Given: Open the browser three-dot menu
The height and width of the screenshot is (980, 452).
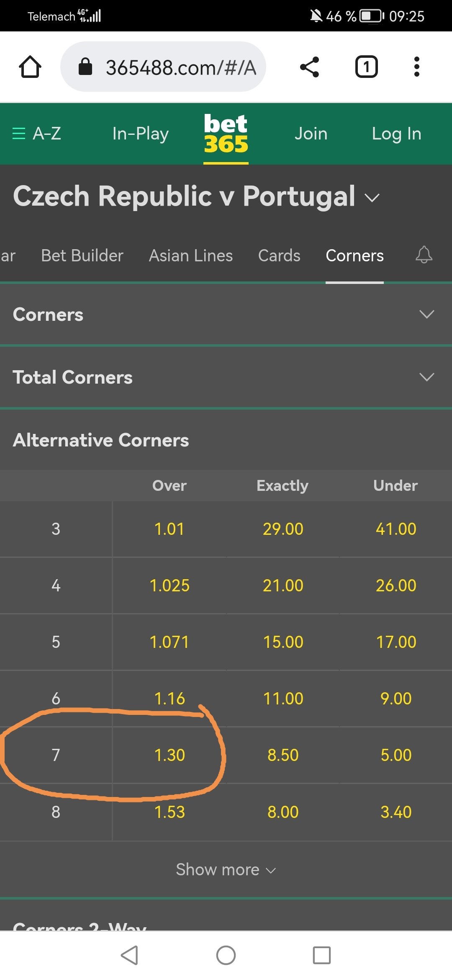Looking at the screenshot, I should click(416, 67).
